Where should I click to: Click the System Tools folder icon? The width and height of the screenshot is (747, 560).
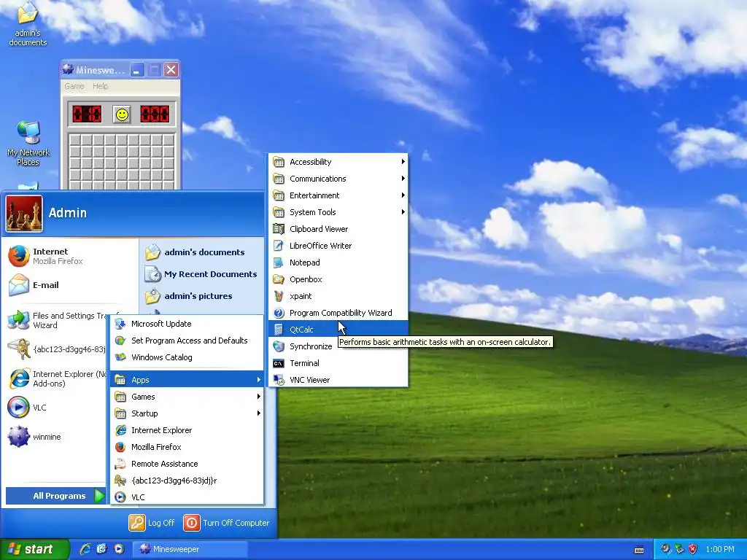pyautogui.click(x=279, y=212)
